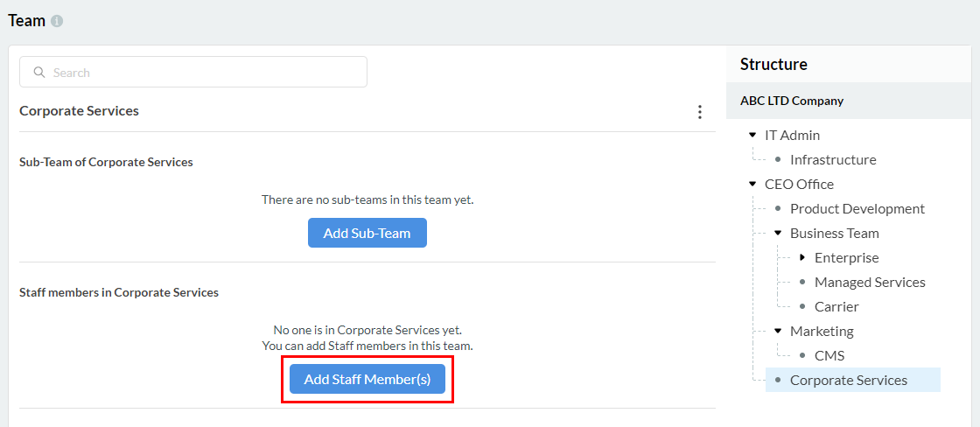Select Corporate Services in the tree
Image resolution: width=980 pixels, height=427 pixels.
pos(848,380)
